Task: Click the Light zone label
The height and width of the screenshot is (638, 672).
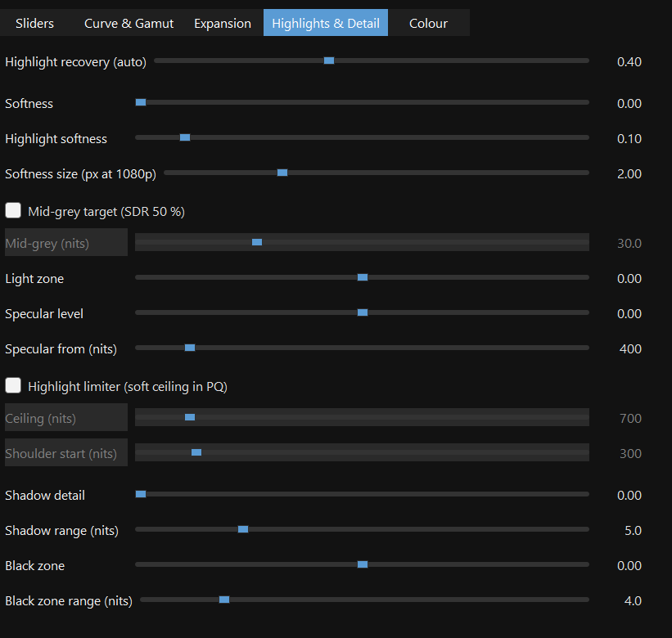Action: [x=34, y=279]
